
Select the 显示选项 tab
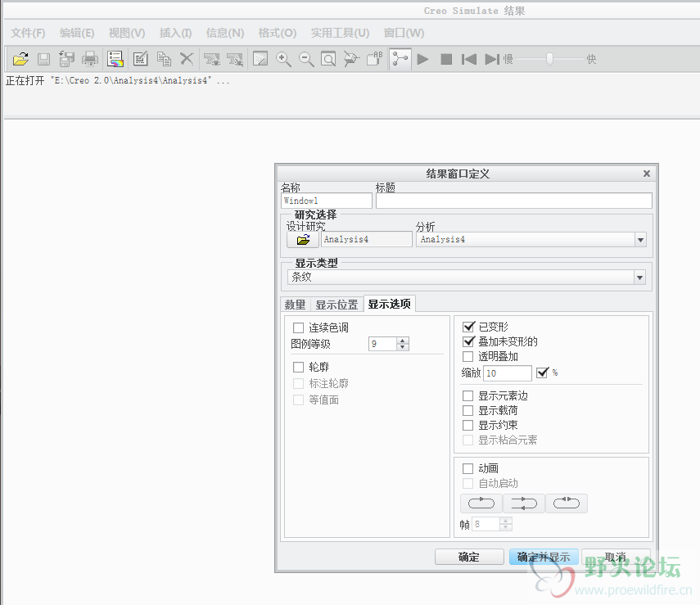coord(389,304)
